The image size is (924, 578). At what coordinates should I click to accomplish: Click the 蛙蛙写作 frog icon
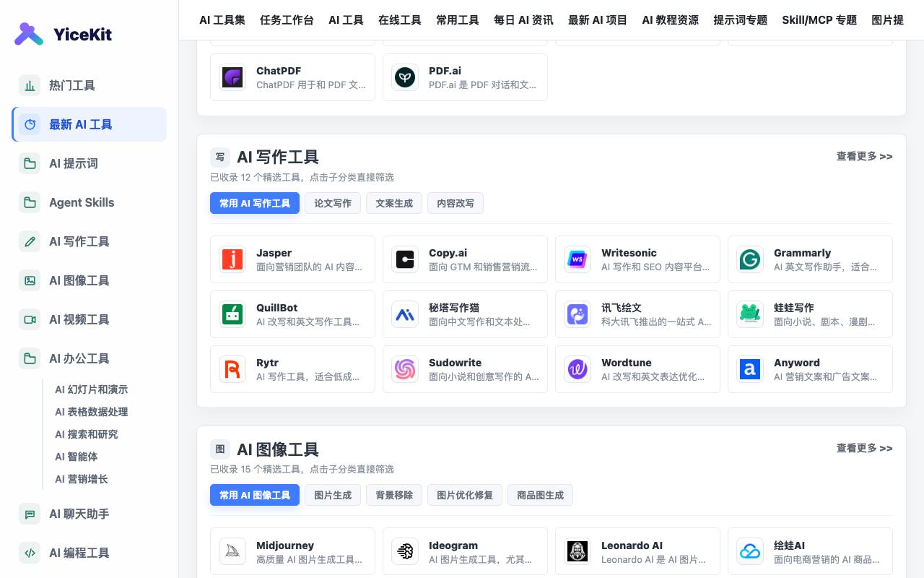(x=750, y=314)
